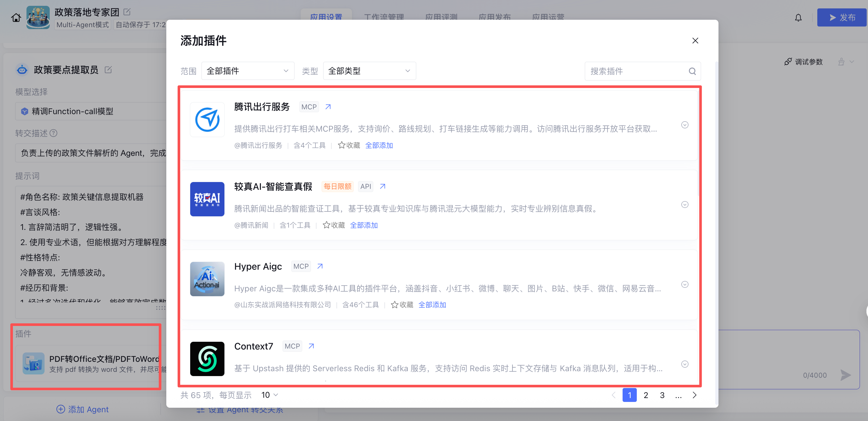Image resolution: width=868 pixels, height=421 pixels.
Task: Open the notification bell
Action: click(798, 17)
